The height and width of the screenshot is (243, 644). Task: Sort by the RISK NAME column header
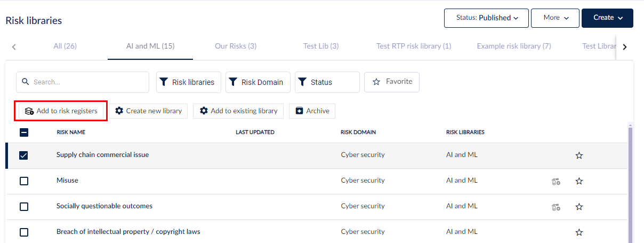[71, 132]
